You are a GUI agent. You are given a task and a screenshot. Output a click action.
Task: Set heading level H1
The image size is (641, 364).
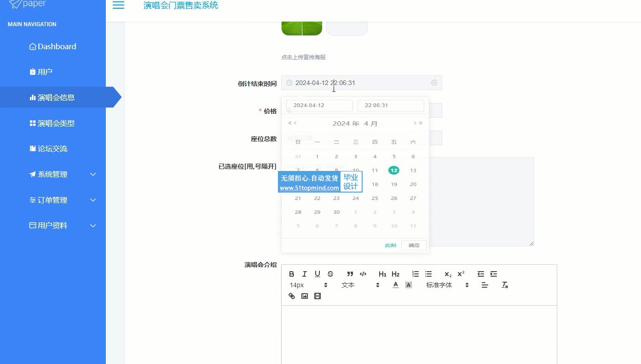click(x=382, y=274)
